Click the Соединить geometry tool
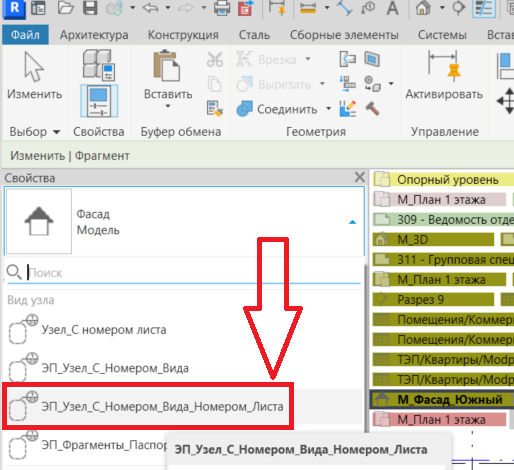 [x=277, y=109]
